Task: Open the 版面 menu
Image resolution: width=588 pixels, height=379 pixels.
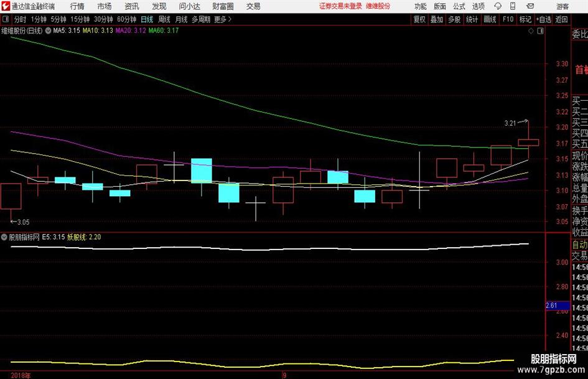Action: click(439, 6)
